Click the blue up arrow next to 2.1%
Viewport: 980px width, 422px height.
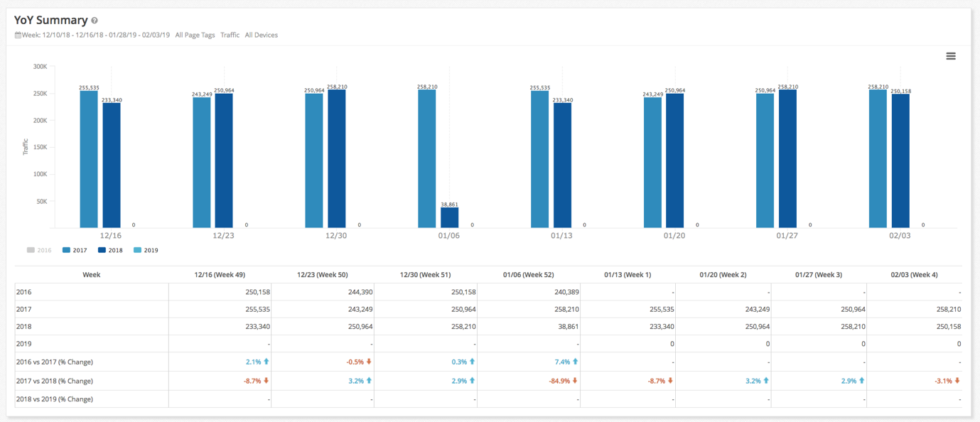[267, 362]
